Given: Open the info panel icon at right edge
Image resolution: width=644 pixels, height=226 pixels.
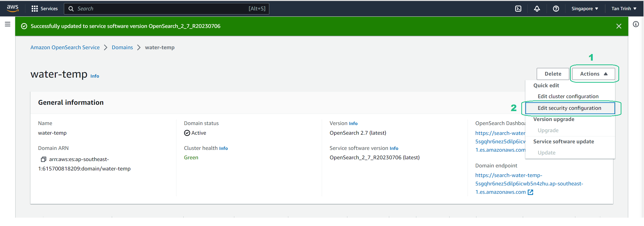Looking at the screenshot, I should tap(636, 24).
